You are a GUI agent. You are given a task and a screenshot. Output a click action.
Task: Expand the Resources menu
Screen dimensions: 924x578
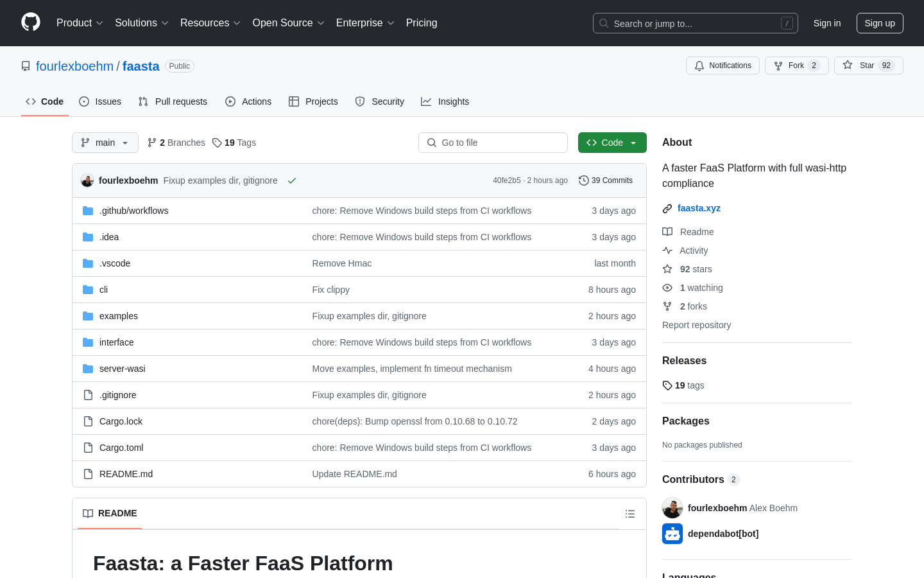coord(210,23)
